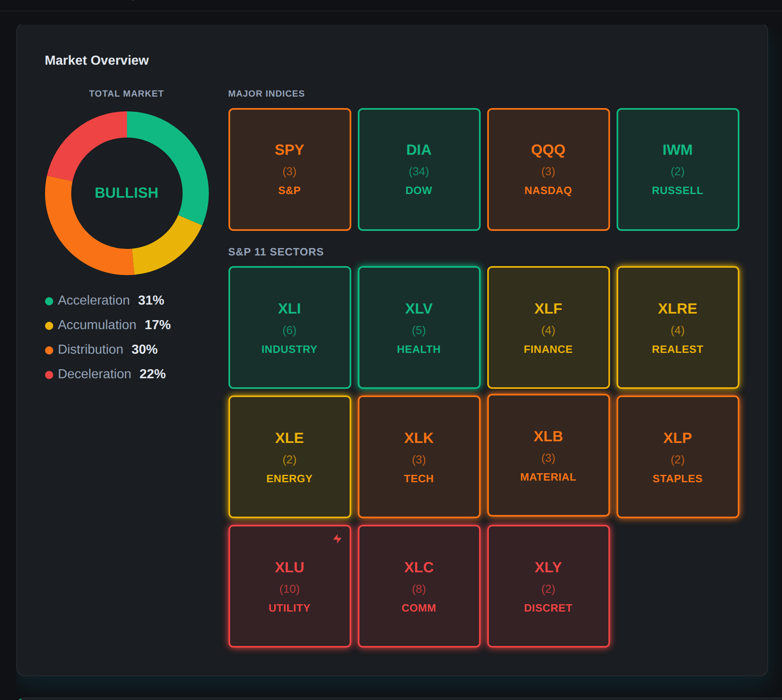Screen dimensions: 782x700
Task: Select the XLF Finance sector card
Action: (x=548, y=327)
